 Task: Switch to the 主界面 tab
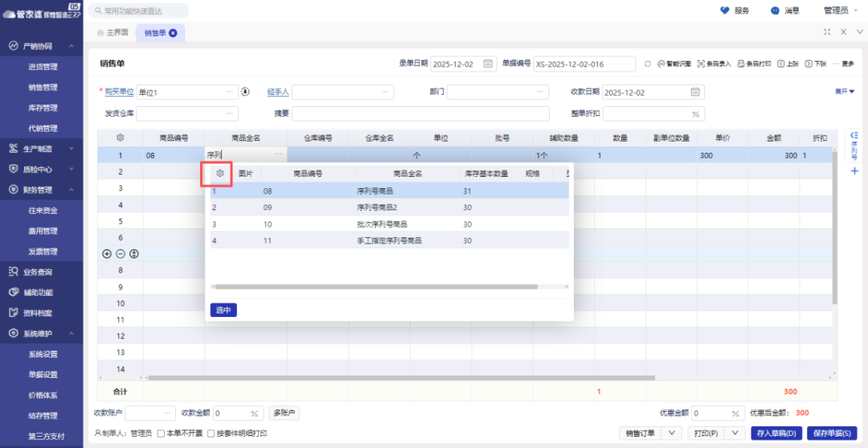[113, 33]
